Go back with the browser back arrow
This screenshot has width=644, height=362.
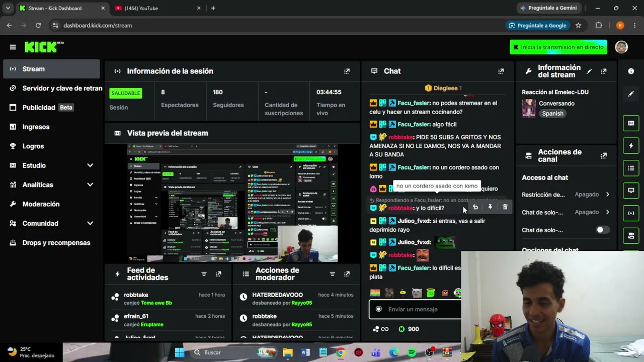9,25
